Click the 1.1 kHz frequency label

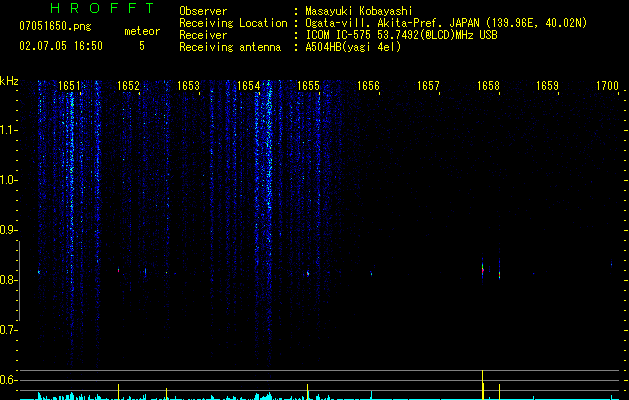click(x=8, y=130)
